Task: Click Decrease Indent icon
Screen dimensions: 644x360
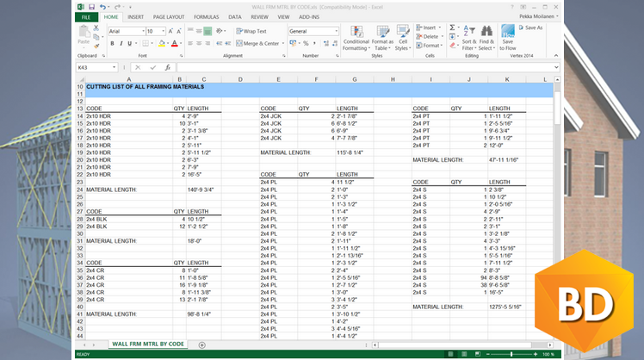Action: click(x=220, y=43)
